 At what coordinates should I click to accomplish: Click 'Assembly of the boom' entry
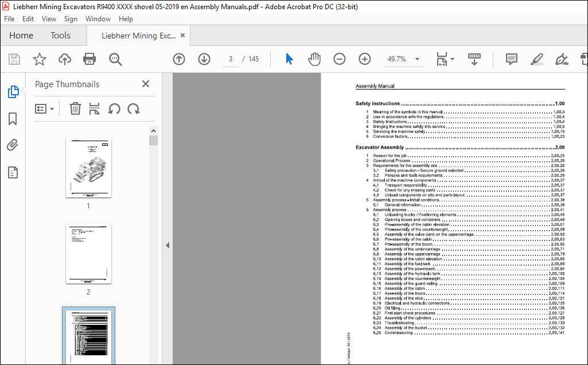click(404, 293)
